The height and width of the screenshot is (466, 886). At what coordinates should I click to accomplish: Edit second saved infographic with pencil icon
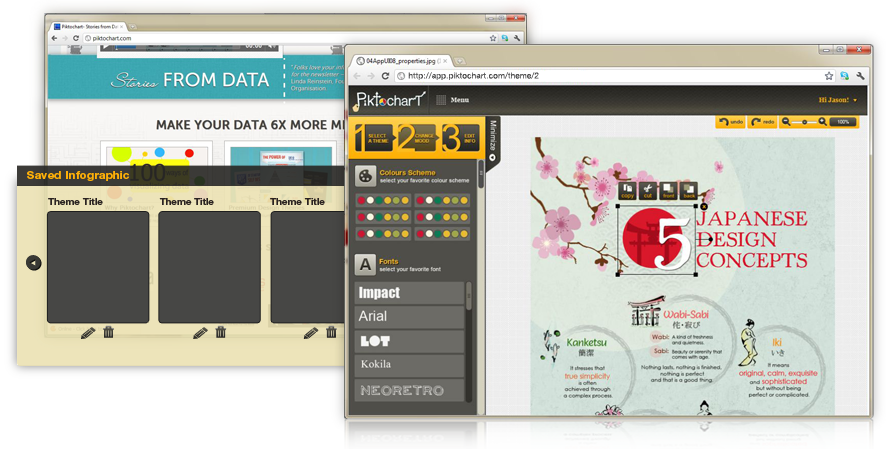pos(200,333)
